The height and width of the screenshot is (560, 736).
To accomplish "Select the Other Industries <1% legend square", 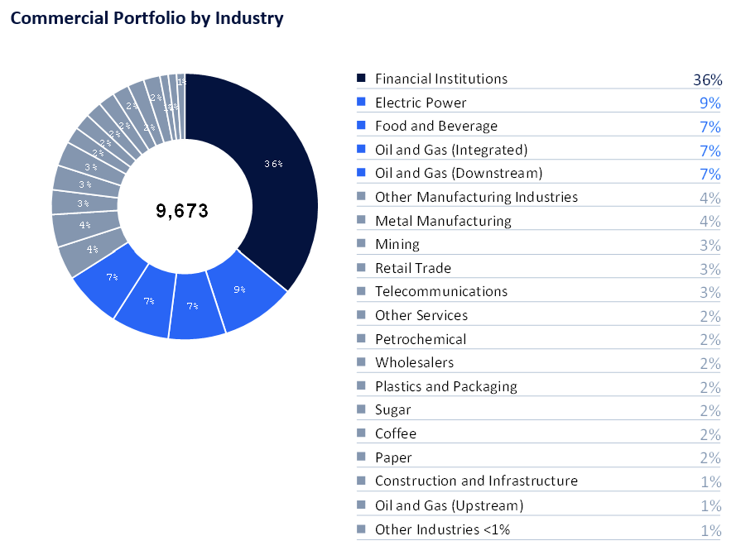I will [x=361, y=529].
